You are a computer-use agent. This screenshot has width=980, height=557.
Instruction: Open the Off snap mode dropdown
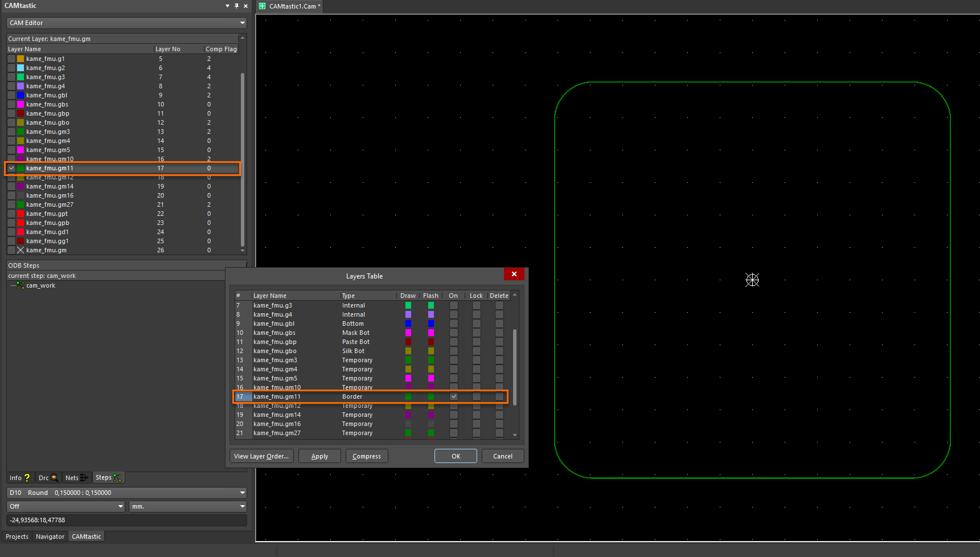(65, 506)
